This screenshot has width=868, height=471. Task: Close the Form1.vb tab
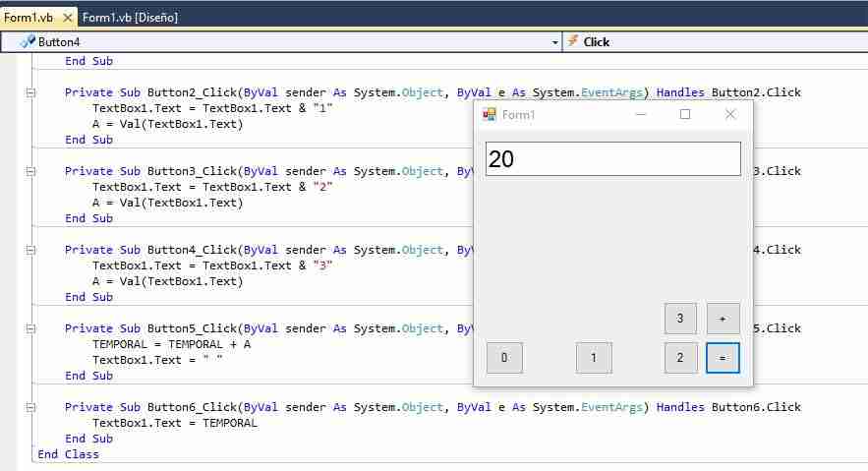click(68, 18)
